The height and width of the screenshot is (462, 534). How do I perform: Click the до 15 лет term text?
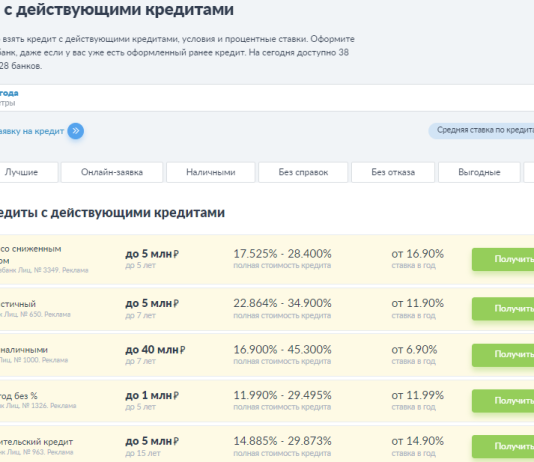click(x=143, y=453)
